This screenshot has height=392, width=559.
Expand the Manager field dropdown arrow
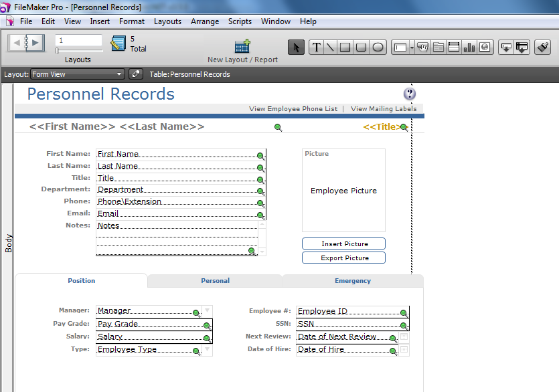coord(208,311)
